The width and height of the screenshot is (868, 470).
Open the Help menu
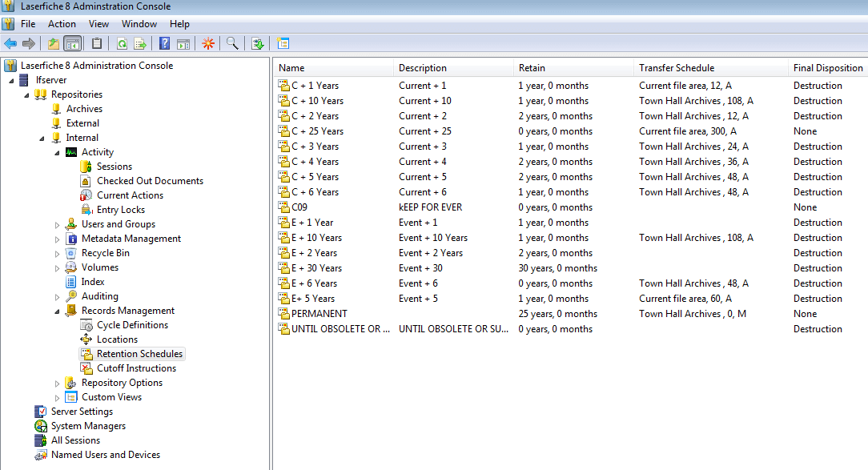tap(179, 24)
